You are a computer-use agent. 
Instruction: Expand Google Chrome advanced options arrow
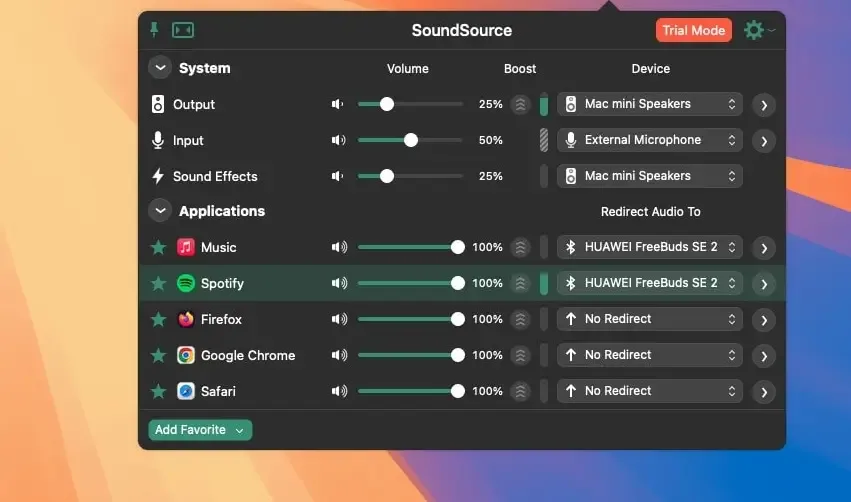(x=764, y=356)
